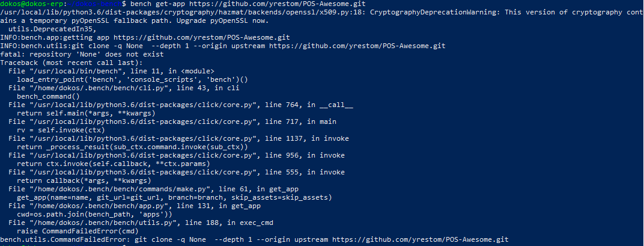Click the load_entry_point code line

[x=132, y=79]
